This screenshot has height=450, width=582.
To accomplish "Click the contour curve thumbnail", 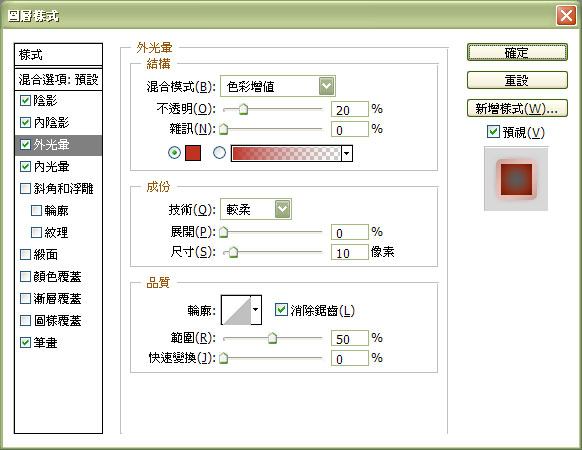I will click(x=236, y=310).
